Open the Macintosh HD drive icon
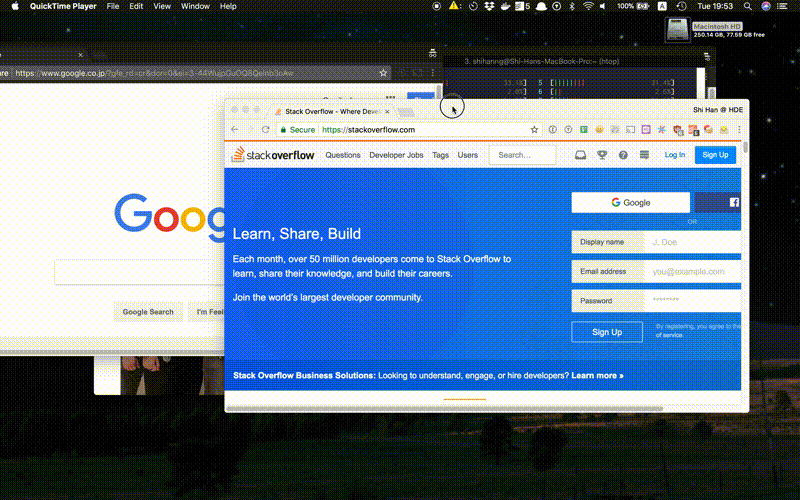This screenshot has height=500, width=800. [678, 29]
